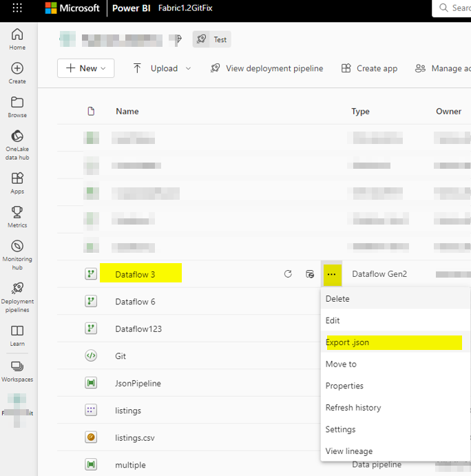Click the Dataflow Gen2 type cell

click(379, 274)
